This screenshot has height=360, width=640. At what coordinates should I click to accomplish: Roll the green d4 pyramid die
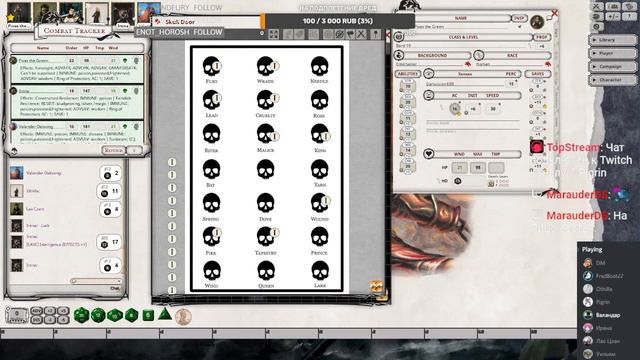coord(165,314)
